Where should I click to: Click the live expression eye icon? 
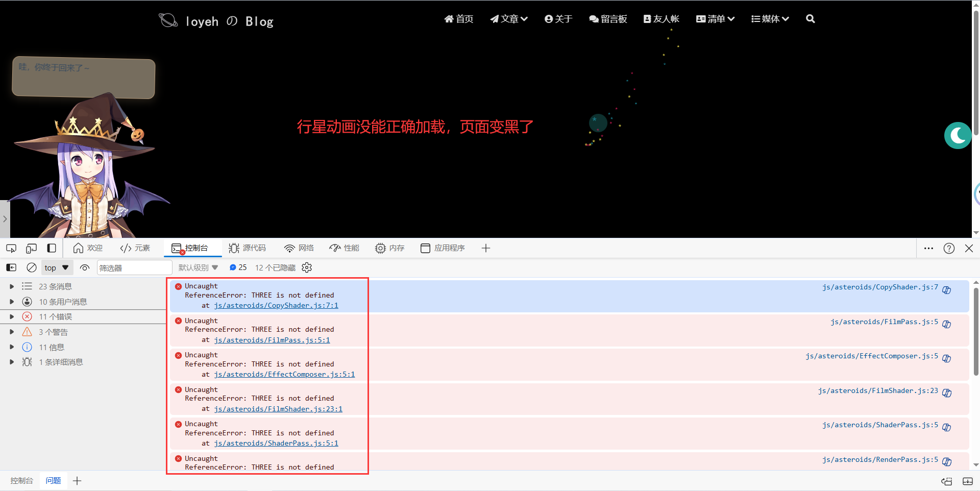point(85,267)
